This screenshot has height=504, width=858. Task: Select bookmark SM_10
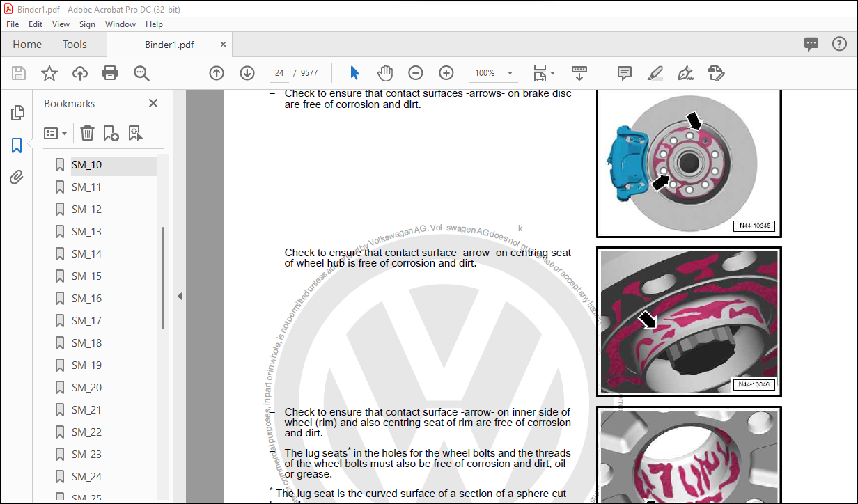(x=86, y=165)
